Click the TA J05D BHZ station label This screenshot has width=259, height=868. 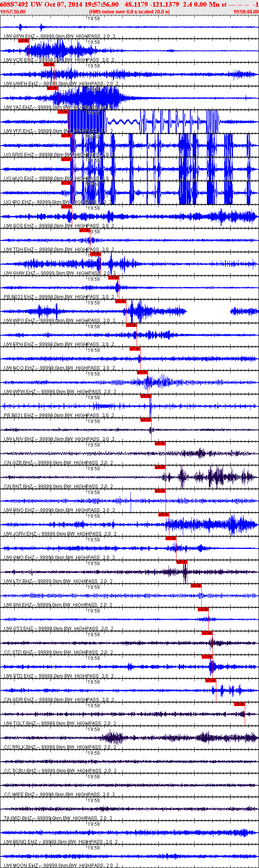click(59, 818)
